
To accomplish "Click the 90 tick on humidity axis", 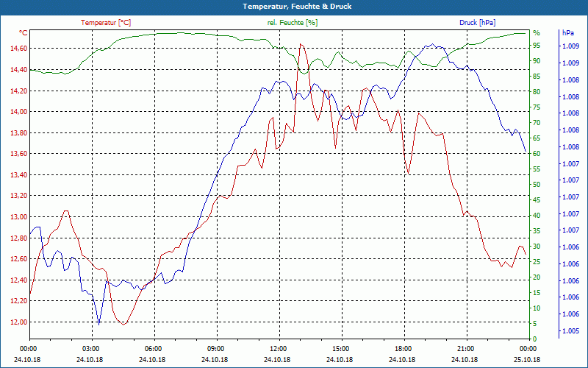I will 537,61.
